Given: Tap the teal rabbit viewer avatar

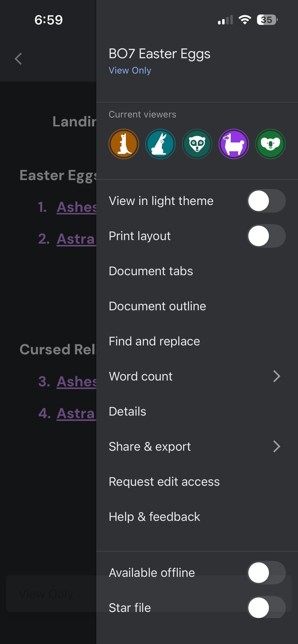Looking at the screenshot, I should pyautogui.click(x=160, y=144).
